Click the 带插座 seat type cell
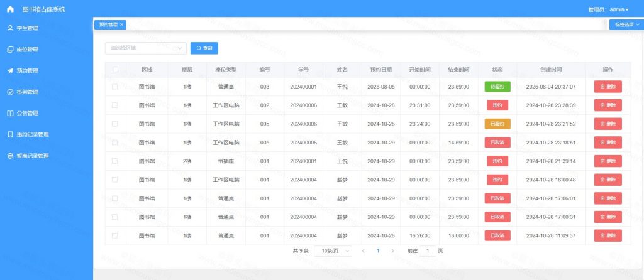Image resolution: width=644 pixels, height=280 pixels. coord(226,161)
